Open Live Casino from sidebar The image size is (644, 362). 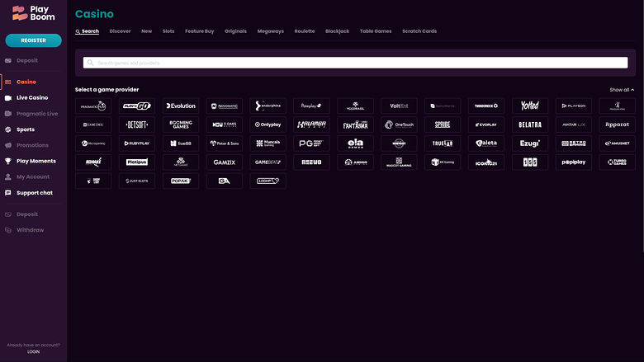(32, 97)
